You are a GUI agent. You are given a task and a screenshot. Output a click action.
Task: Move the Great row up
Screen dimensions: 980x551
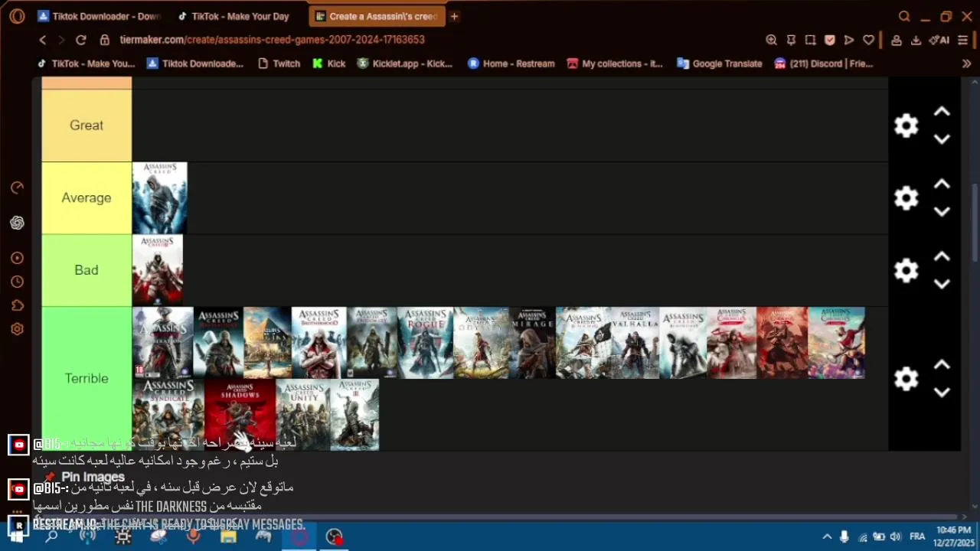[942, 112]
